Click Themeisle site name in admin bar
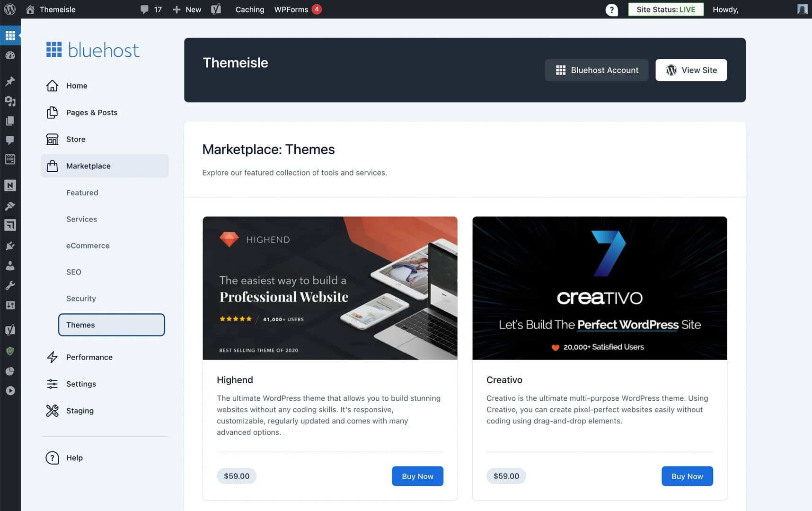 pyautogui.click(x=57, y=9)
